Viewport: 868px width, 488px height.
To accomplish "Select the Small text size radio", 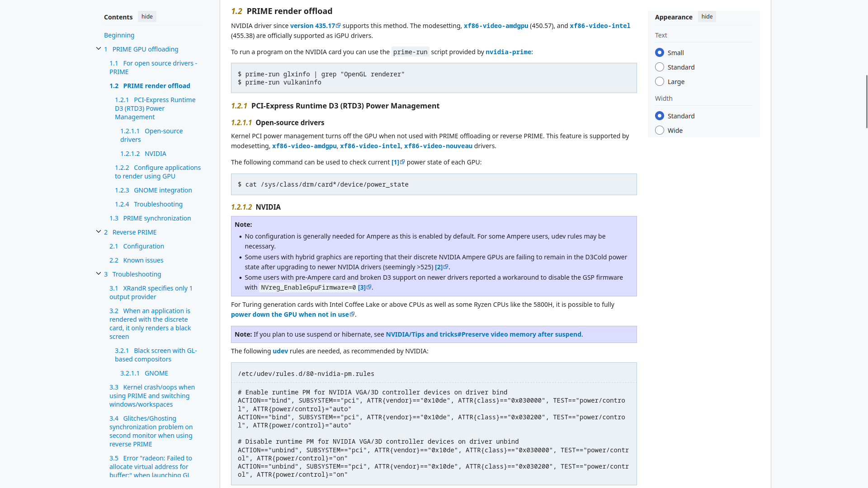I will point(660,53).
